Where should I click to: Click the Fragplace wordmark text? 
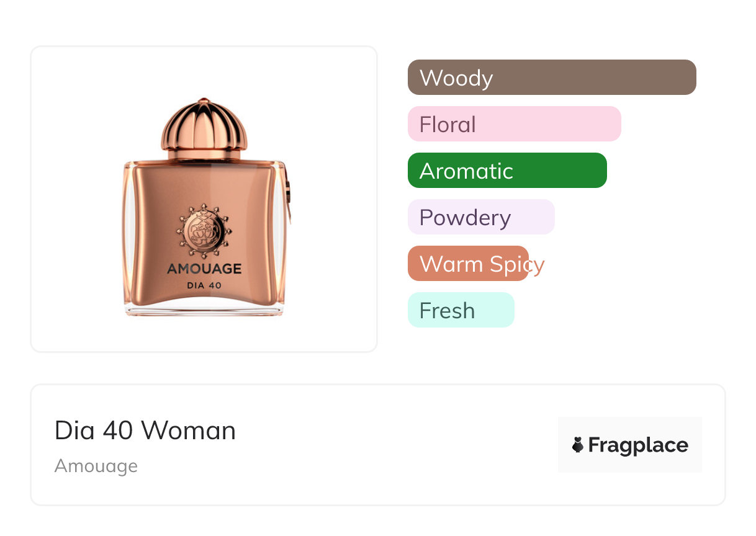[x=637, y=445]
